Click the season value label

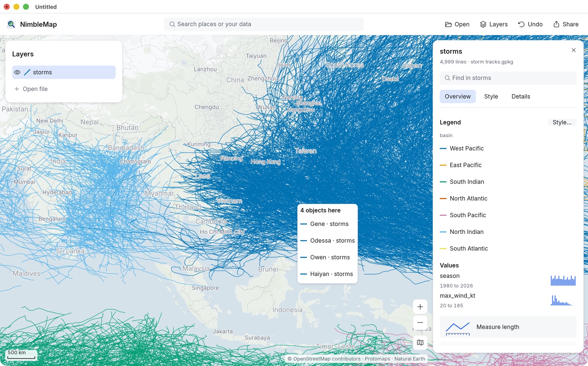click(x=449, y=276)
